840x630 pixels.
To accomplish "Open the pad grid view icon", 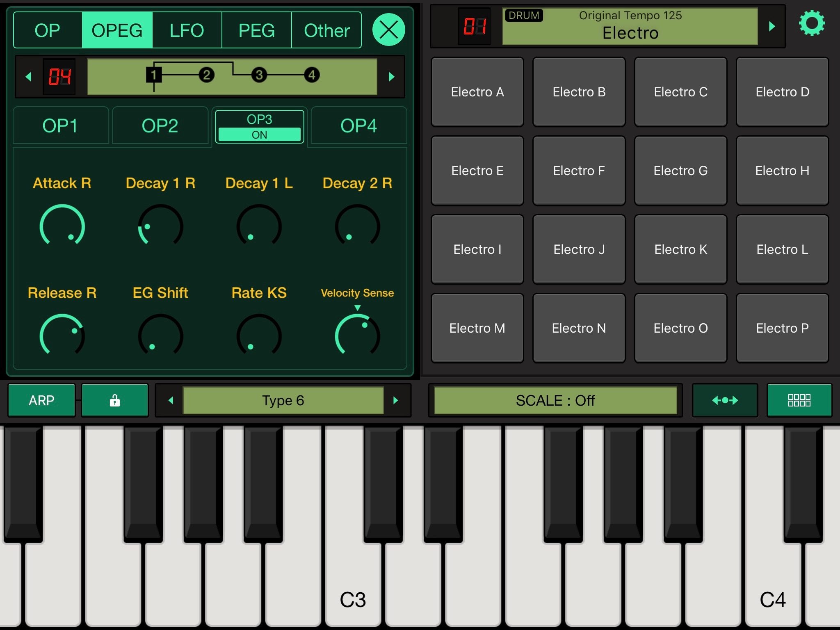I will point(798,400).
